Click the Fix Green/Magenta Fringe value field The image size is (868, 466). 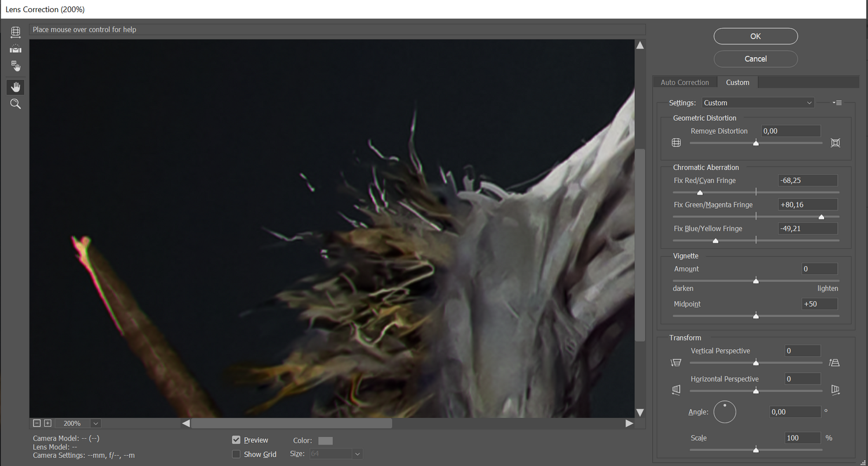(808, 205)
